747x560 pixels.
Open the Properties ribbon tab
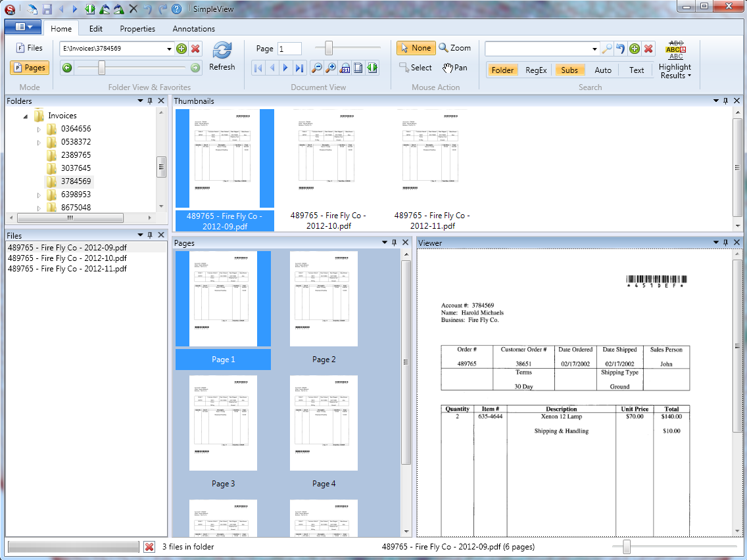[x=137, y=28]
